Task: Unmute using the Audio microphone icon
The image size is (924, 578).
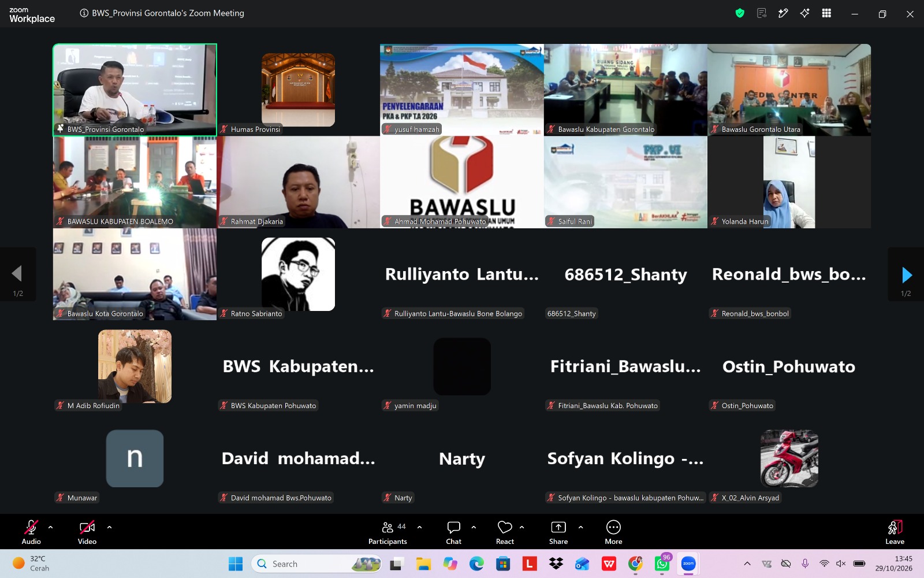Action: (x=31, y=527)
